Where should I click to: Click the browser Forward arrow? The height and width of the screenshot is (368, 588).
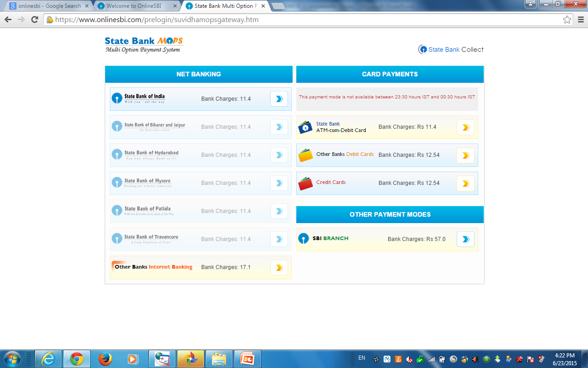(x=21, y=20)
